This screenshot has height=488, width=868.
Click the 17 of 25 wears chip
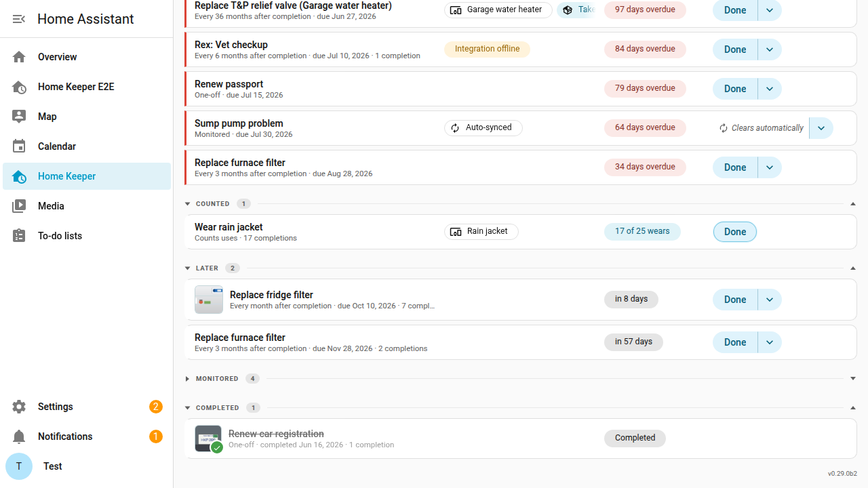pyautogui.click(x=642, y=231)
